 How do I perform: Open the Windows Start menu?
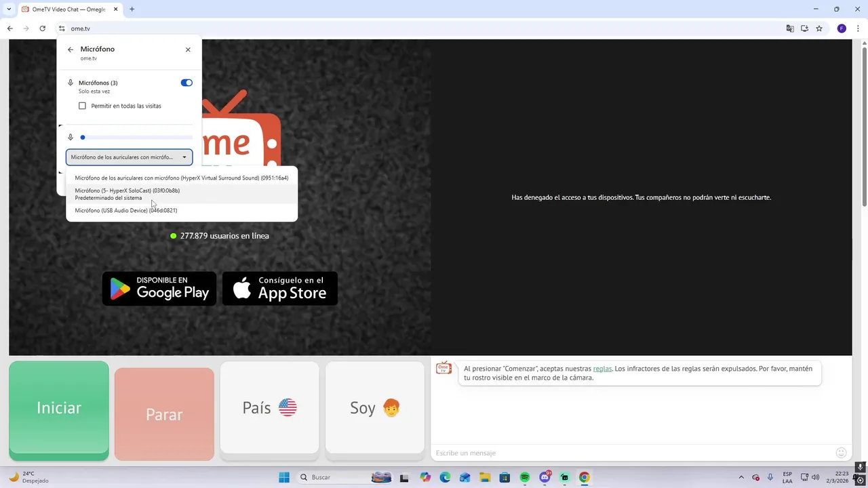pyautogui.click(x=284, y=477)
